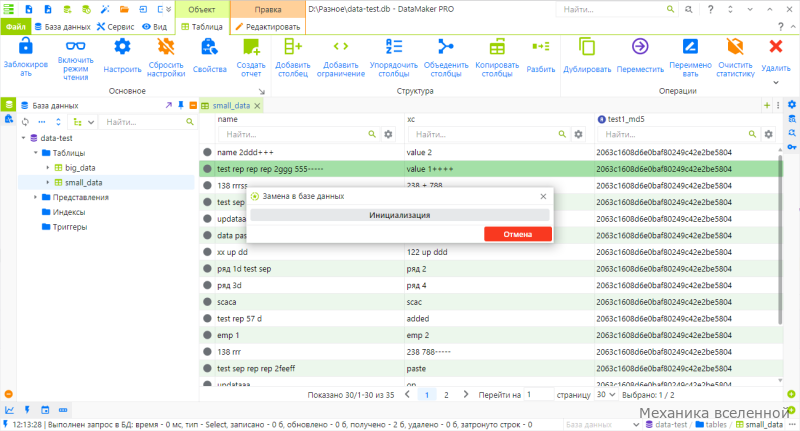This screenshot has width=800, height=431.
Task: Click the Инициализация progress bar
Action: (x=399, y=215)
